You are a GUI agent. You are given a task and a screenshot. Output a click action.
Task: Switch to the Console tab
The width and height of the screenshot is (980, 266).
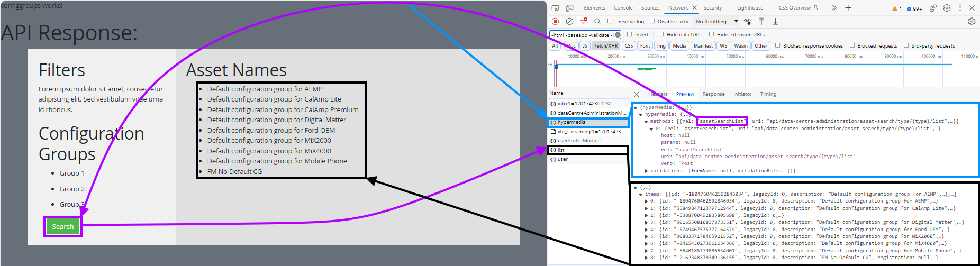tap(623, 8)
